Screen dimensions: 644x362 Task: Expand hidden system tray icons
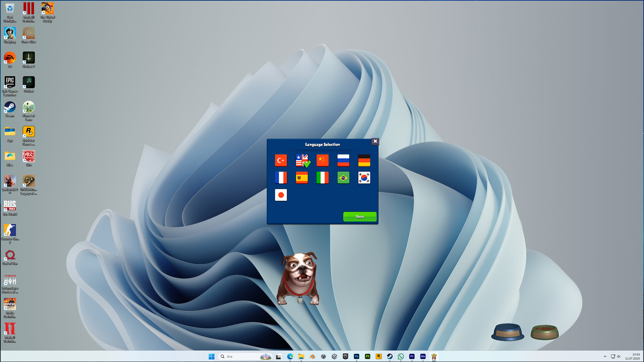(x=604, y=356)
